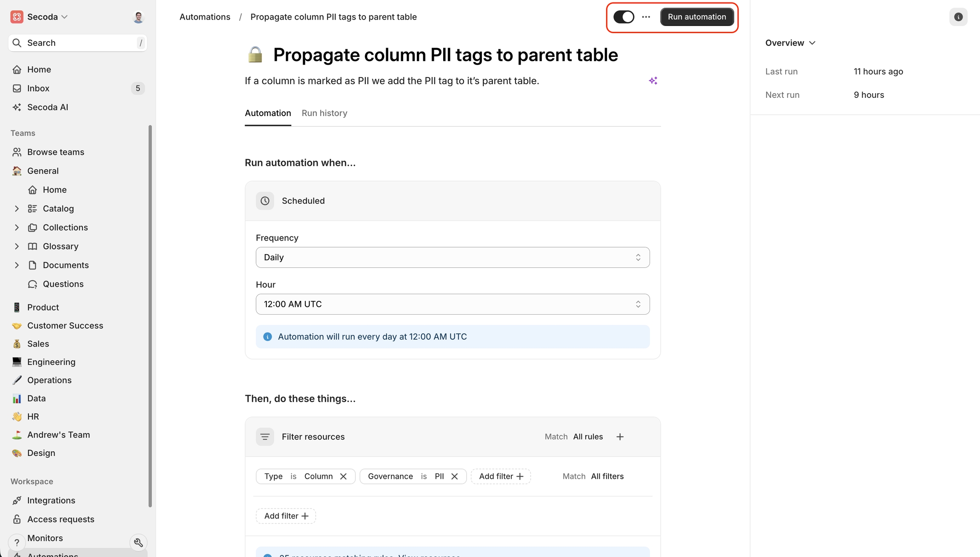The width and height of the screenshot is (980, 557).
Task: Expand the Overview panel dropdown
Action: (790, 43)
